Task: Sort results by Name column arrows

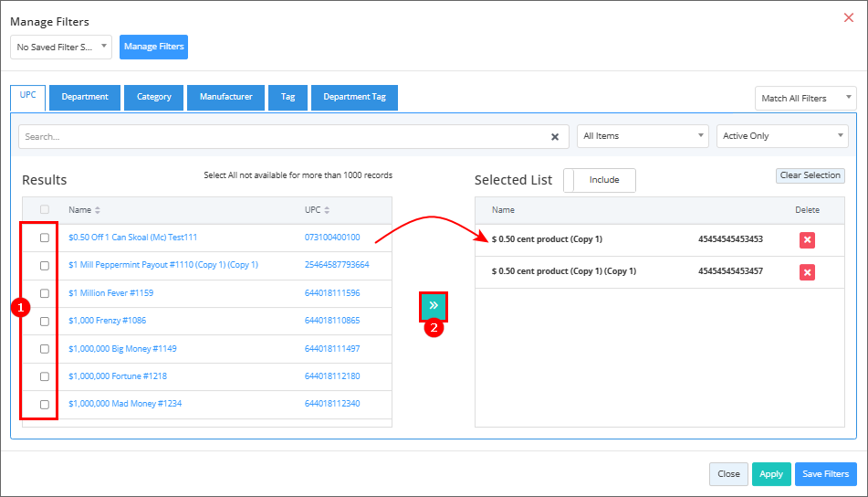Action: point(98,210)
